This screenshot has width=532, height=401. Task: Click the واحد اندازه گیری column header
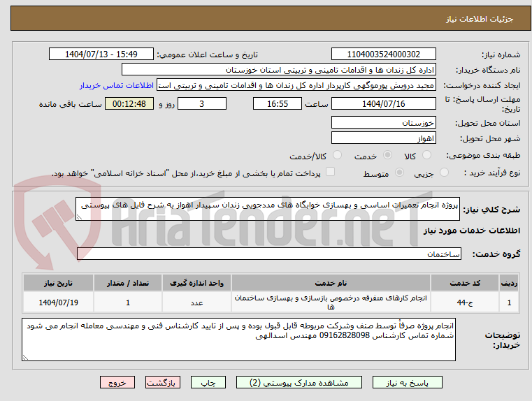click(196, 283)
